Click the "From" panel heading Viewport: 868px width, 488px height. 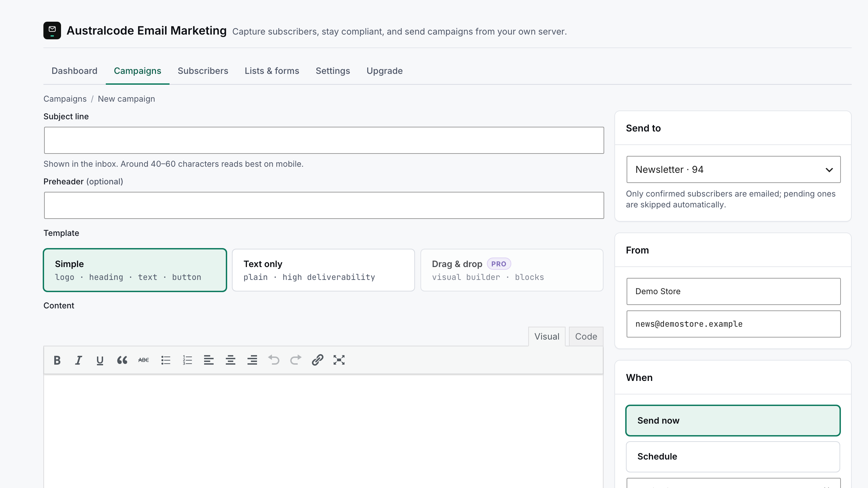click(x=637, y=250)
